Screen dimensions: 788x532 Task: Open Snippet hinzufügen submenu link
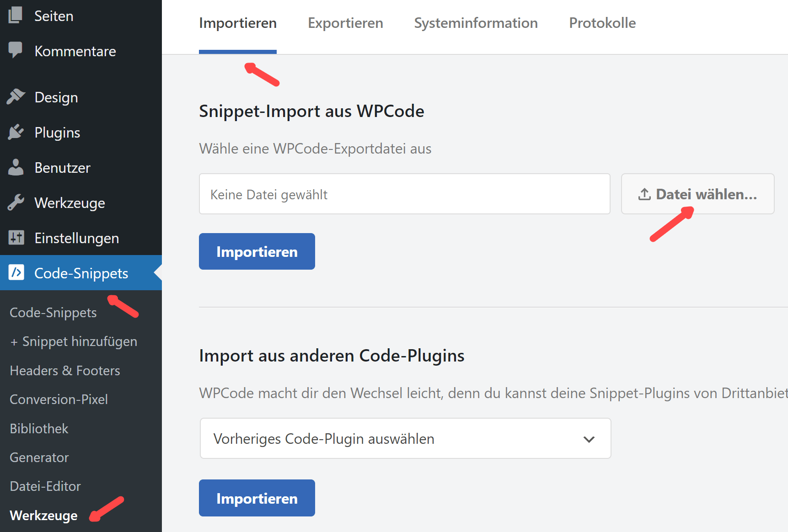[x=74, y=341]
